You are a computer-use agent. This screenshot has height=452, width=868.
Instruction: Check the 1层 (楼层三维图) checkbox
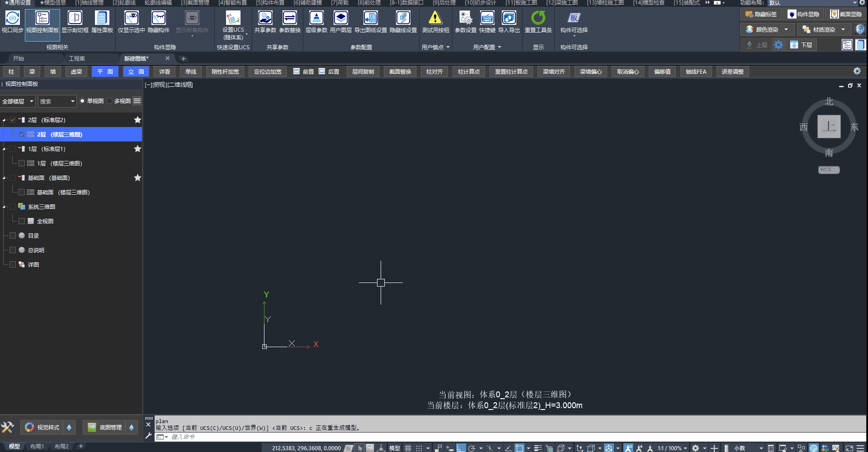22,163
